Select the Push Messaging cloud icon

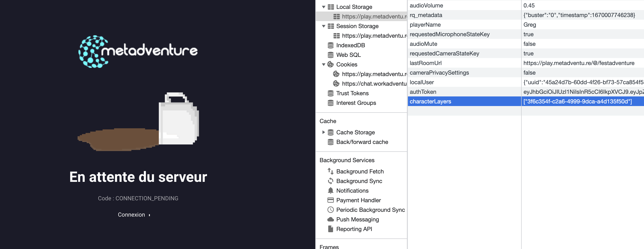(330, 219)
